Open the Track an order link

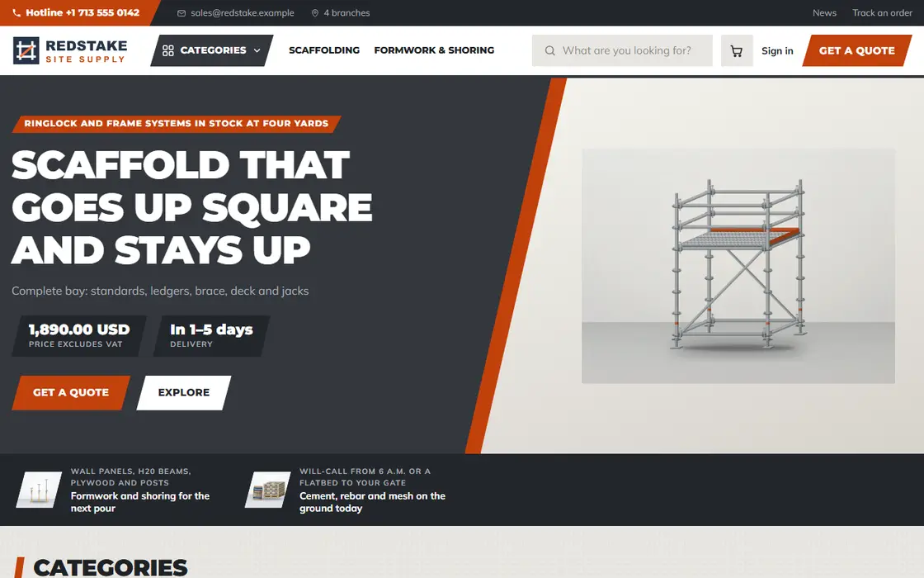pyautogui.click(x=882, y=13)
